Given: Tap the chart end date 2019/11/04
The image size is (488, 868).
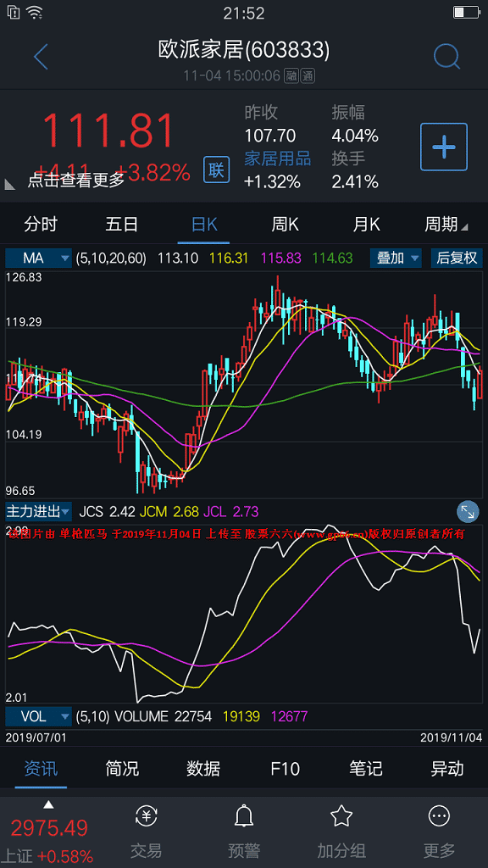Looking at the screenshot, I should click(x=452, y=738).
